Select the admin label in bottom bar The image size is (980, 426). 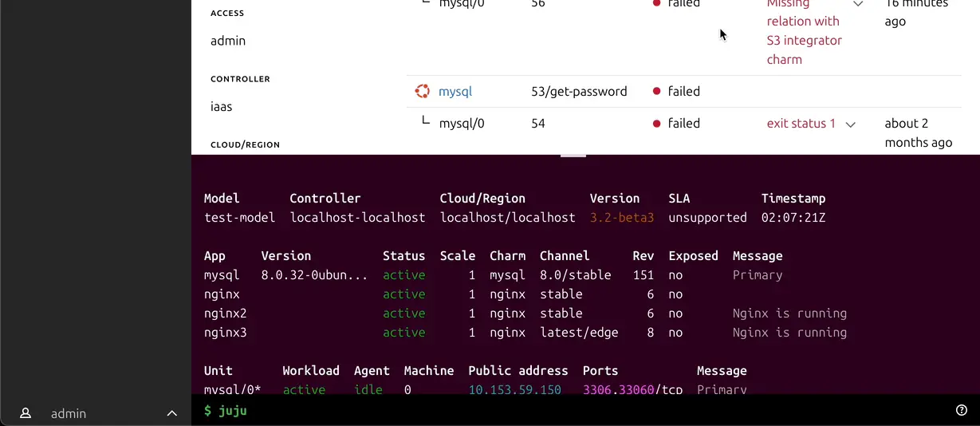point(69,413)
